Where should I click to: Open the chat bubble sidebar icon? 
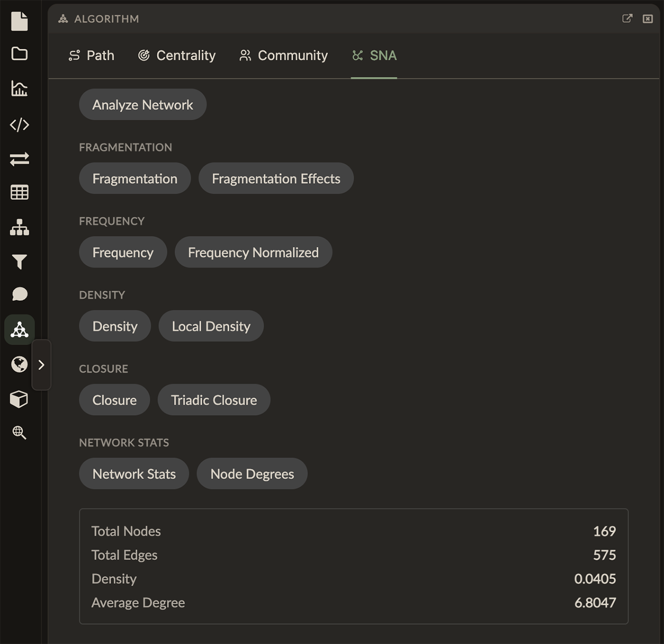pyautogui.click(x=19, y=294)
